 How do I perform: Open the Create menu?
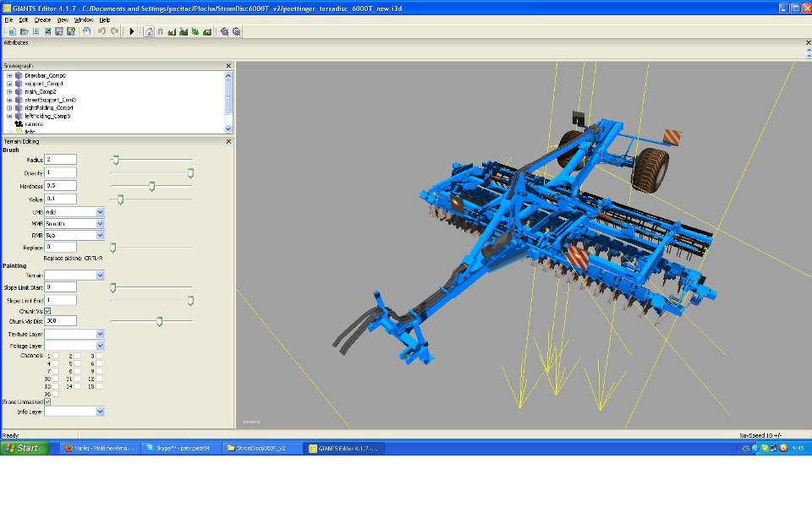pyautogui.click(x=42, y=19)
